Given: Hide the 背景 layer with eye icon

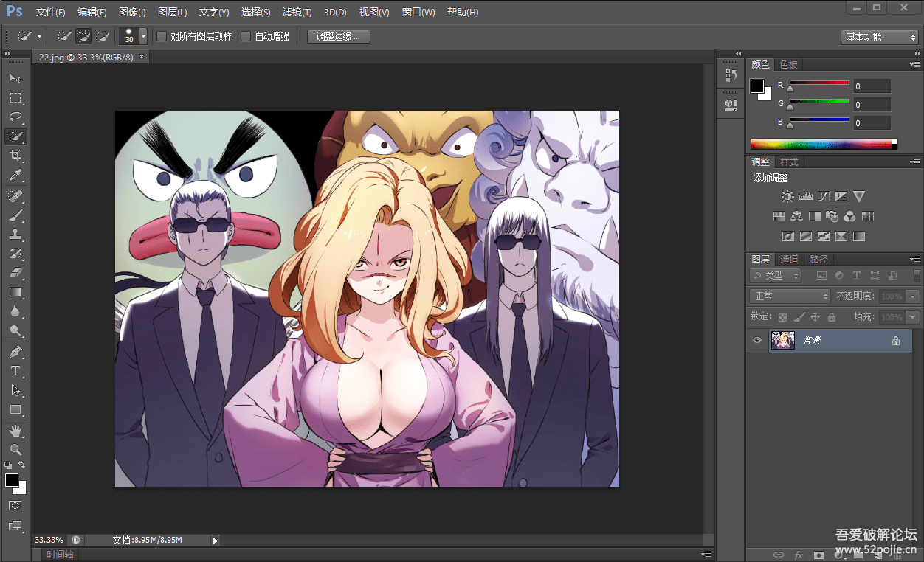Looking at the screenshot, I should click(x=756, y=340).
